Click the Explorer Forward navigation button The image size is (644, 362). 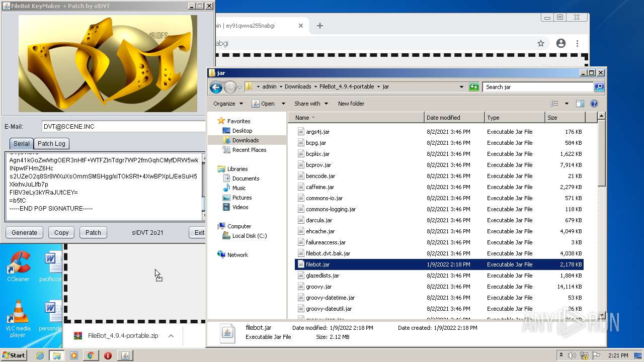tap(230, 87)
